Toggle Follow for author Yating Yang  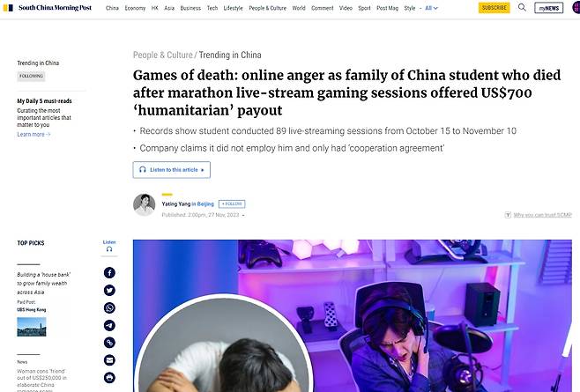[x=232, y=203]
